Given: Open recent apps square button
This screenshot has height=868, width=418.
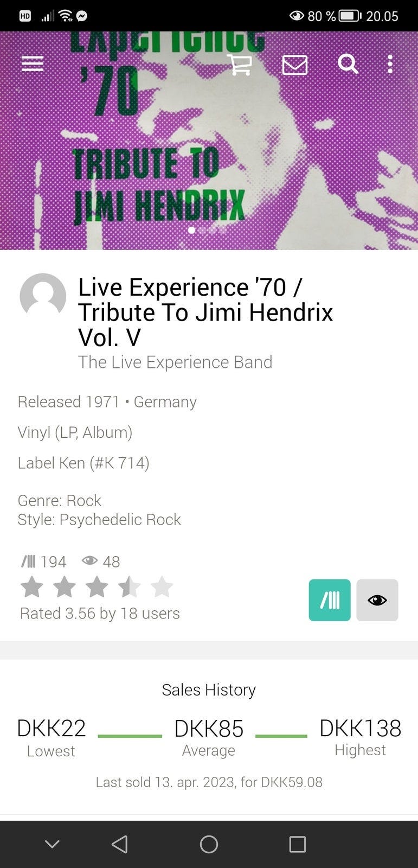Looking at the screenshot, I should click(298, 844).
